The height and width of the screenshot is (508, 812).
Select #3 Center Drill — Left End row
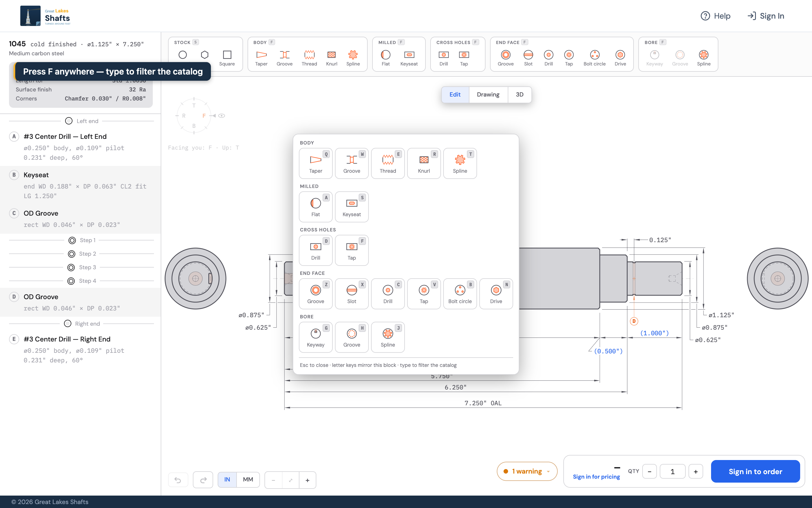[81, 147]
